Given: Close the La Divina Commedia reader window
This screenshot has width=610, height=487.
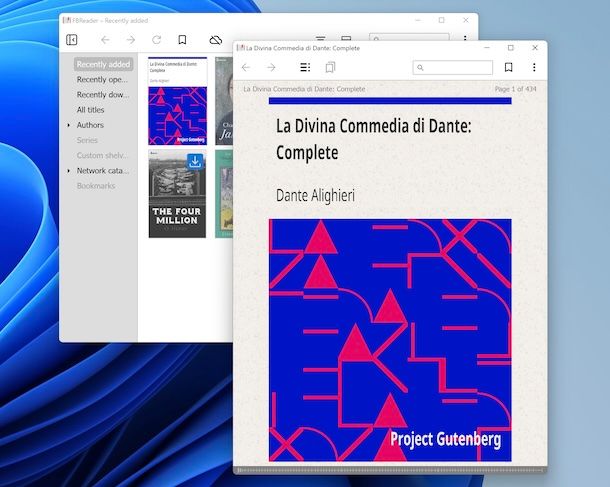Looking at the screenshot, I should (535, 48).
